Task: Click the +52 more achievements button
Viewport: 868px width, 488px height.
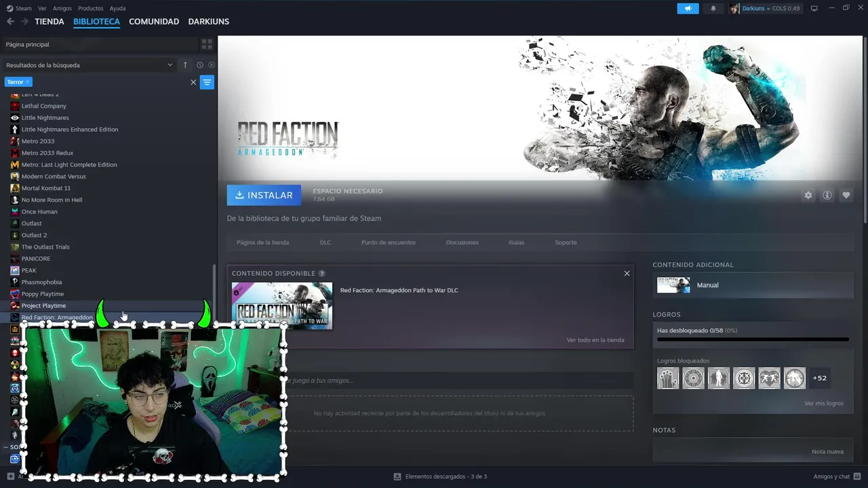Action: click(820, 378)
